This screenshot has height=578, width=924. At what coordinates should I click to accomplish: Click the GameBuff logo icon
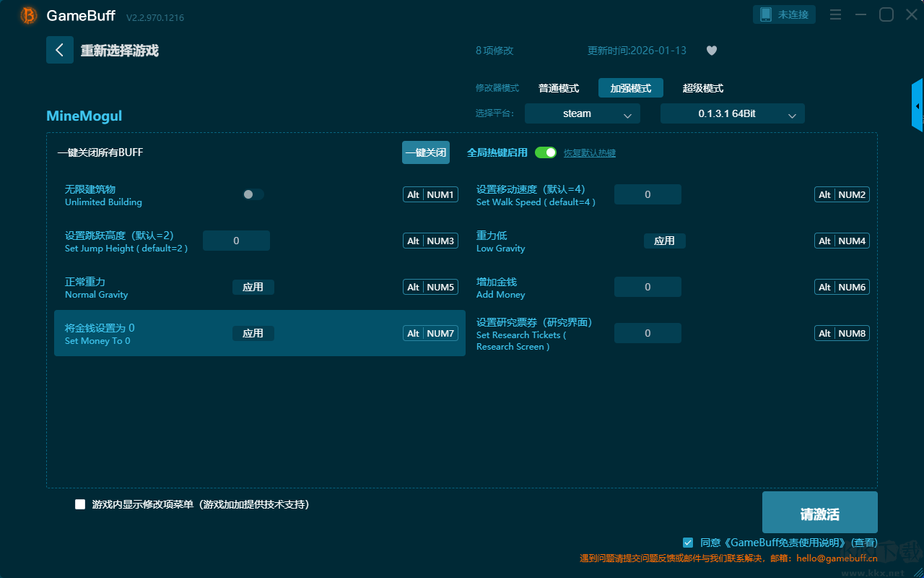click(29, 15)
